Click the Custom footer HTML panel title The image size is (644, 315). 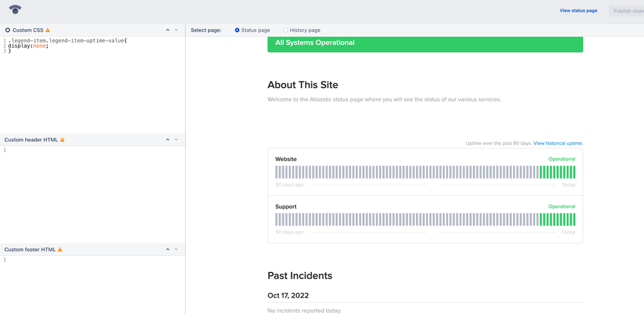point(30,249)
